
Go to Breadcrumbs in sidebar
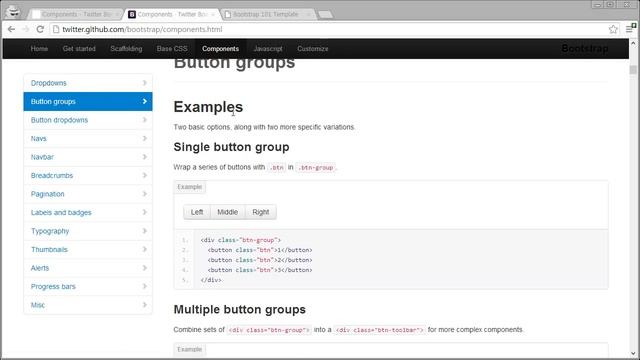(88, 176)
